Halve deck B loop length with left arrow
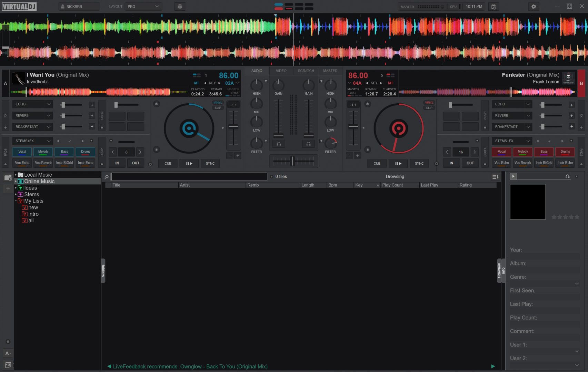This screenshot has width=588, height=372. (x=447, y=152)
